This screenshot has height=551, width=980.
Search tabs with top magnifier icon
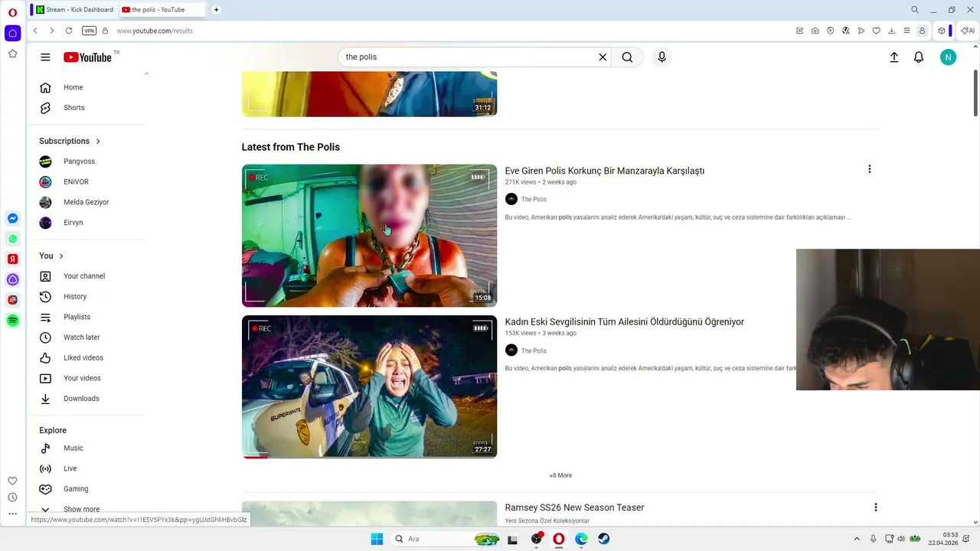(915, 10)
